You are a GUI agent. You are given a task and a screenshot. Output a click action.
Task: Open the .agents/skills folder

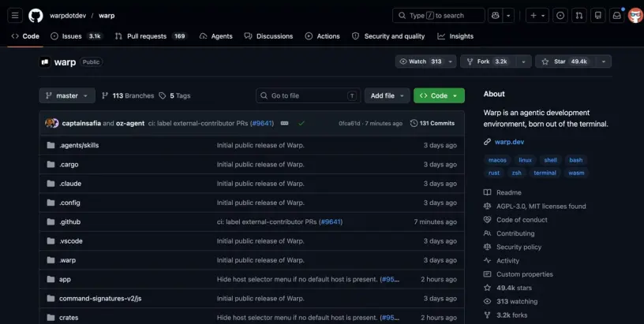point(79,145)
